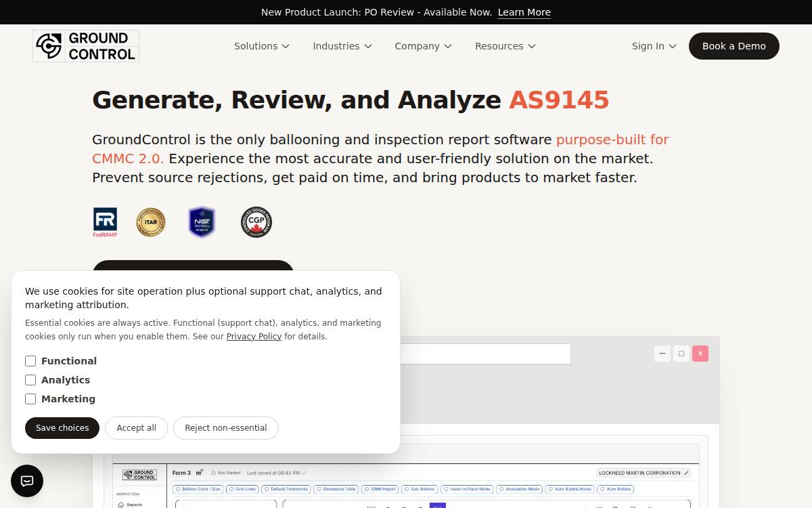
Task: Click Reject non-essential cookies button
Action: [x=226, y=428]
